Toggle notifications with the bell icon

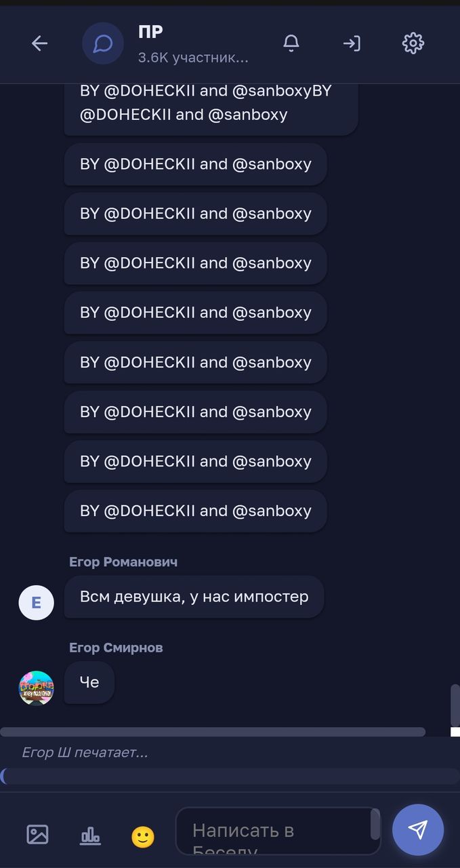[291, 43]
